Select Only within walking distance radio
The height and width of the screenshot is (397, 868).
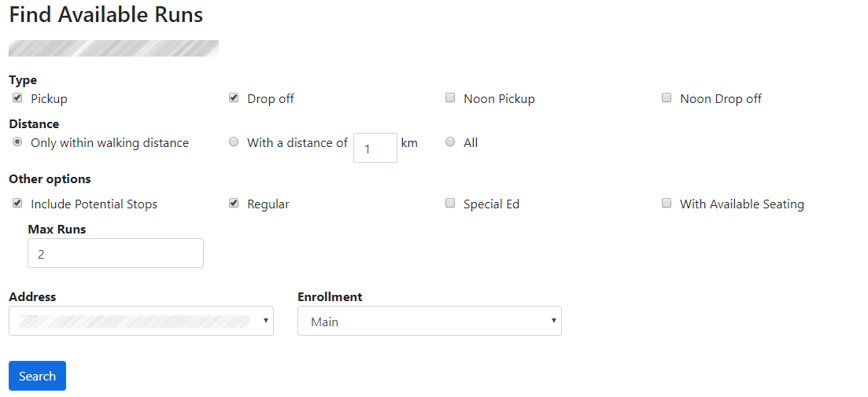17,142
